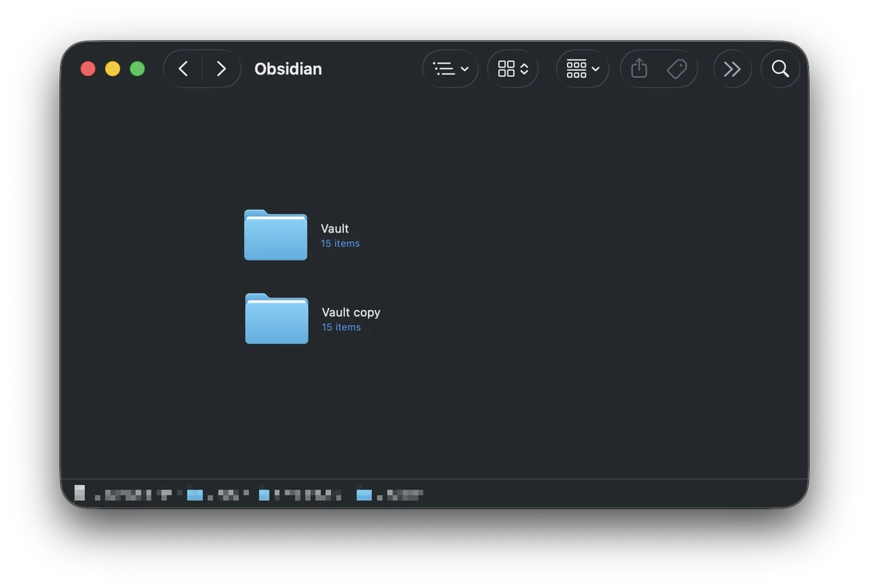This screenshot has height=588, width=869.
Task: Go forward with the right chevron button
Action: pyautogui.click(x=222, y=69)
